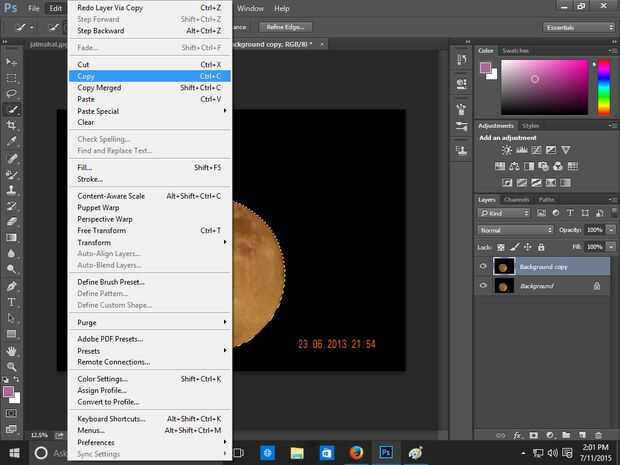This screenshot has height=465, width=620.
Task: Select the Lasso tool
Action: coord(12,93)
